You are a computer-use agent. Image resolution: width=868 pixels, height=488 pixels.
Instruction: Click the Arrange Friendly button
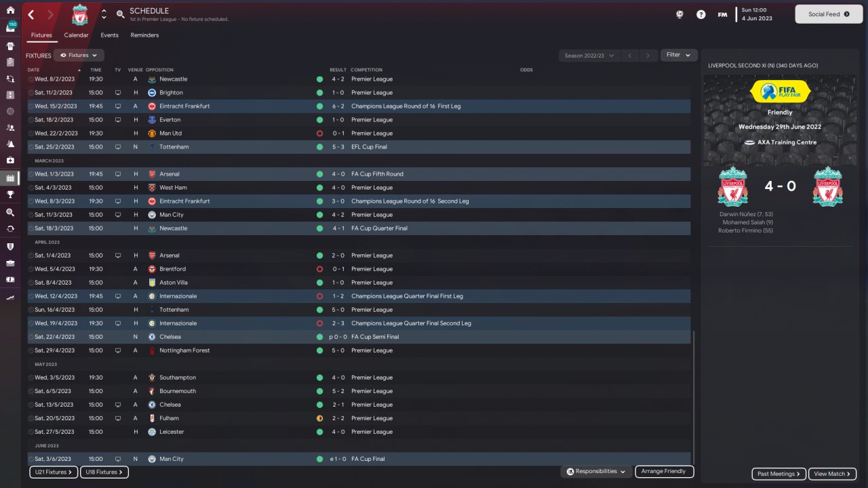click(664, 471)
